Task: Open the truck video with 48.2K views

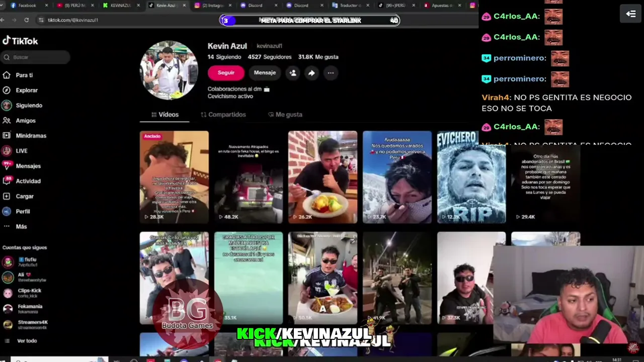Action: tap(249, 177)
